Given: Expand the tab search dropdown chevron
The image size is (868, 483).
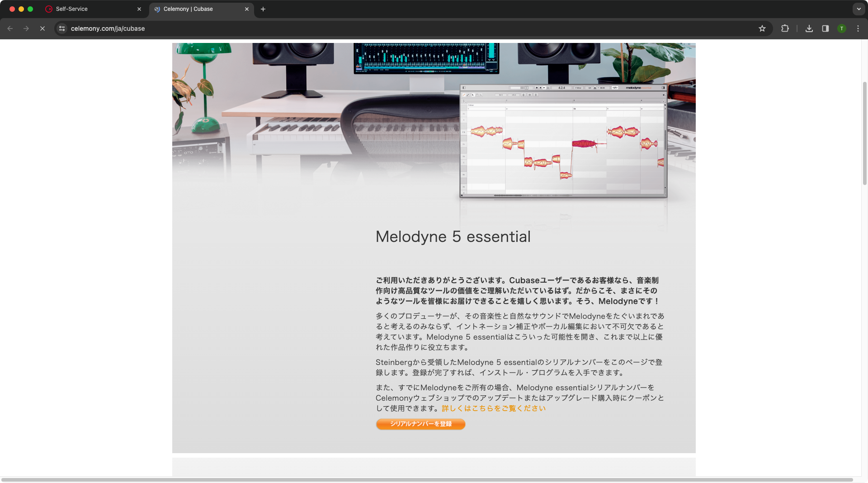Looking at the screenshot, I should coord(859,9).
